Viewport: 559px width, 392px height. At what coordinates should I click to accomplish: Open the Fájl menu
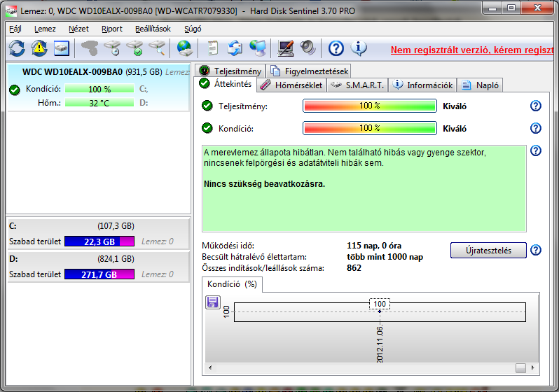[15, 29]
